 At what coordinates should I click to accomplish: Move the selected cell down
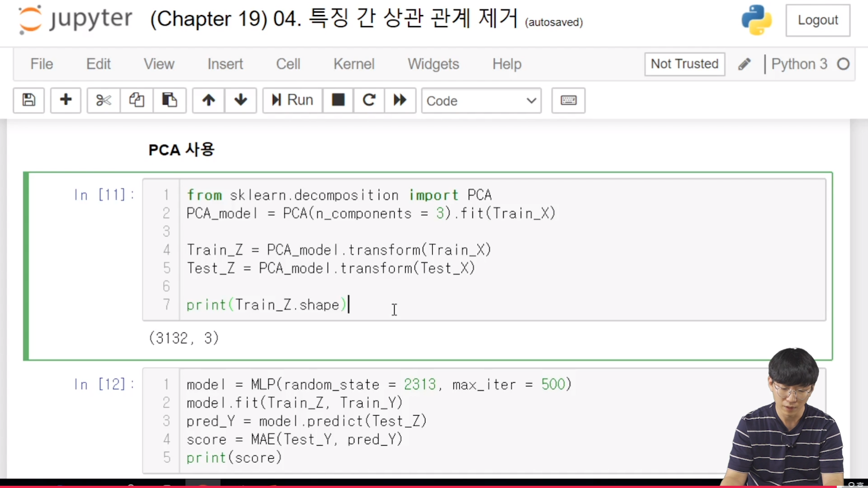241,100
